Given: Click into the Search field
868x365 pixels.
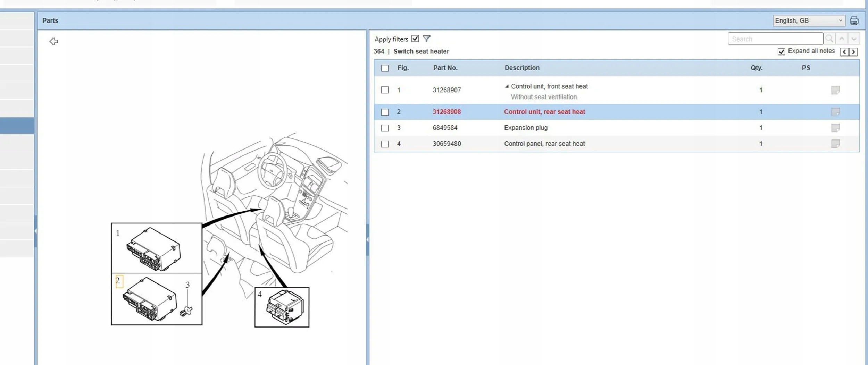Looking at the screenshot, I should [x=775, y=39].
